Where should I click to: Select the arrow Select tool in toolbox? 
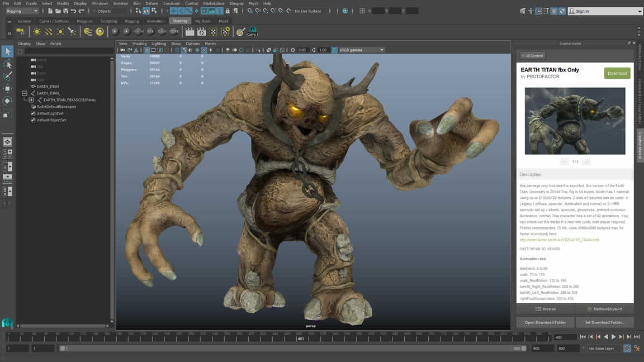point(7,51)
